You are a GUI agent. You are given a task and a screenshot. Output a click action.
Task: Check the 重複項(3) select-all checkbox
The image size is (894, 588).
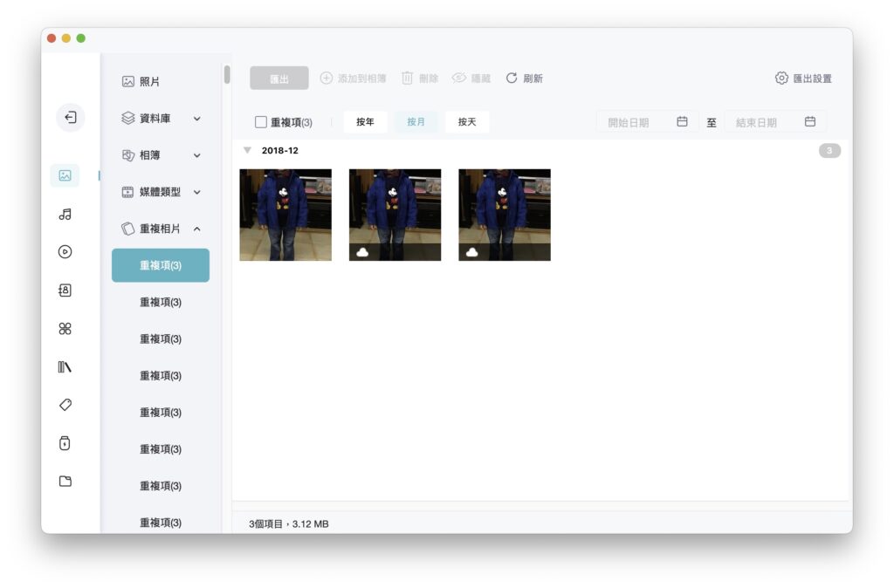coord(260,122)
